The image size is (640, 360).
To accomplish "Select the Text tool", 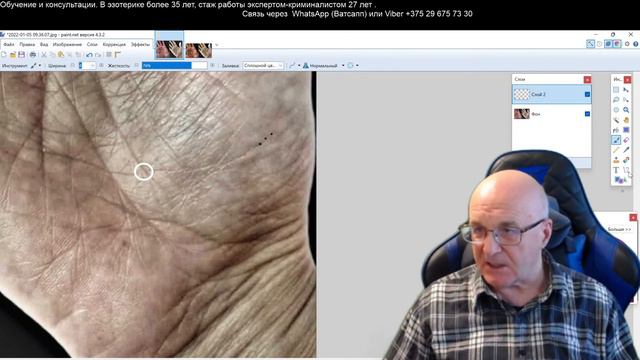I will tap(616, 170).
